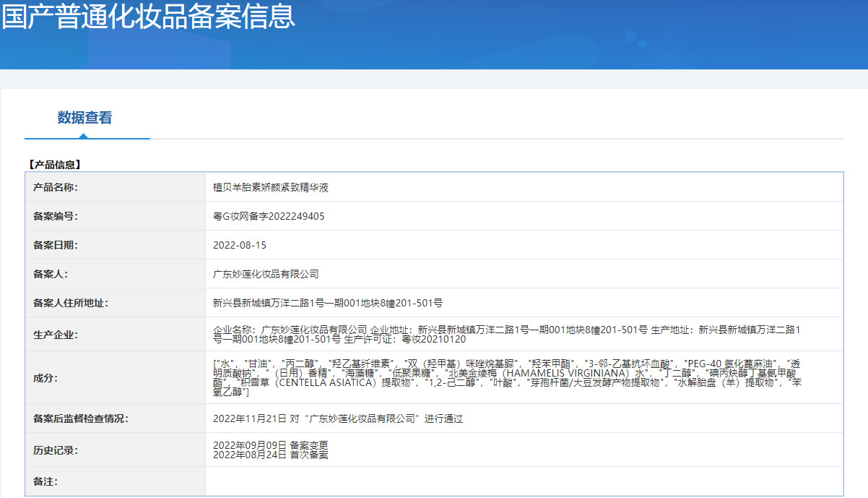Select the 生产企业 details text
This screenshot has height=498, width=868.
(506, 334)
